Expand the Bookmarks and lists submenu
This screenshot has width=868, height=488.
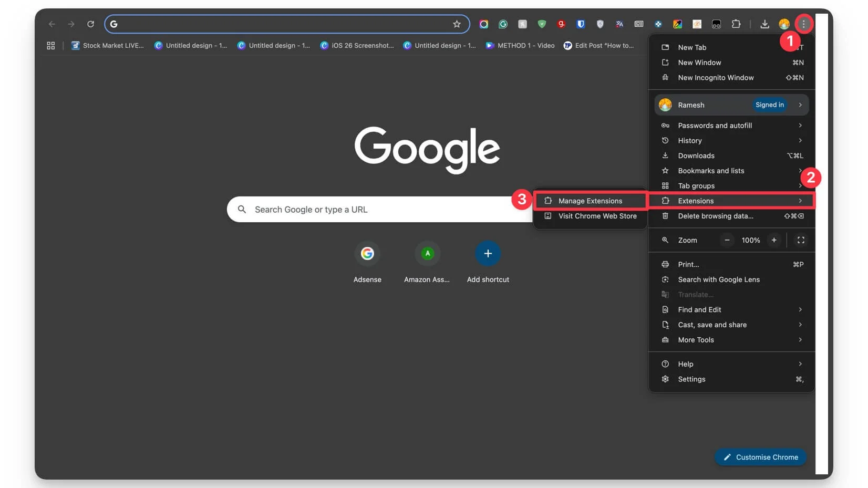(x=711, y=171)
